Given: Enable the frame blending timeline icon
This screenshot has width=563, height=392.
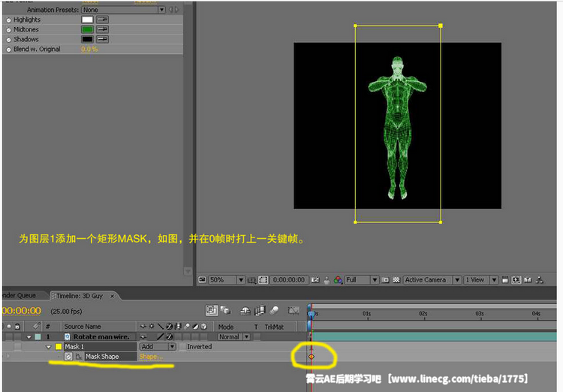Looking at the screenshot, I should (x=260, y=310).
